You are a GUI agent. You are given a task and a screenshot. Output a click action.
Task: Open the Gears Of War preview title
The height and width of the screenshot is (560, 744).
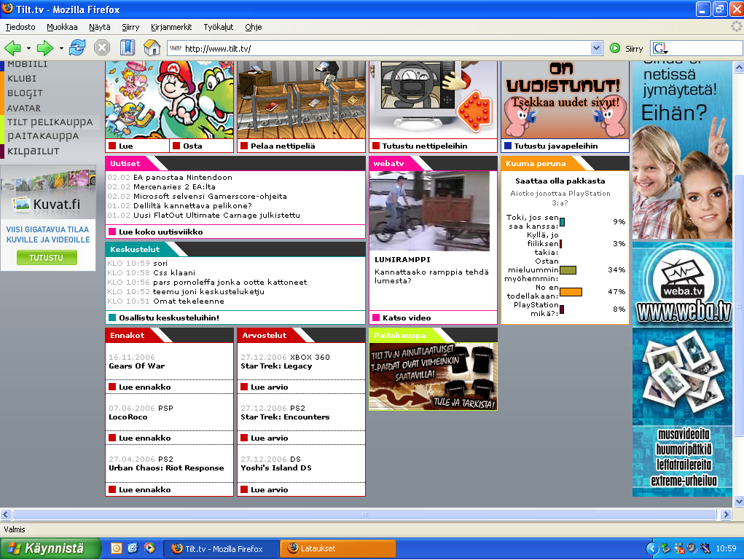click(137, 366)
